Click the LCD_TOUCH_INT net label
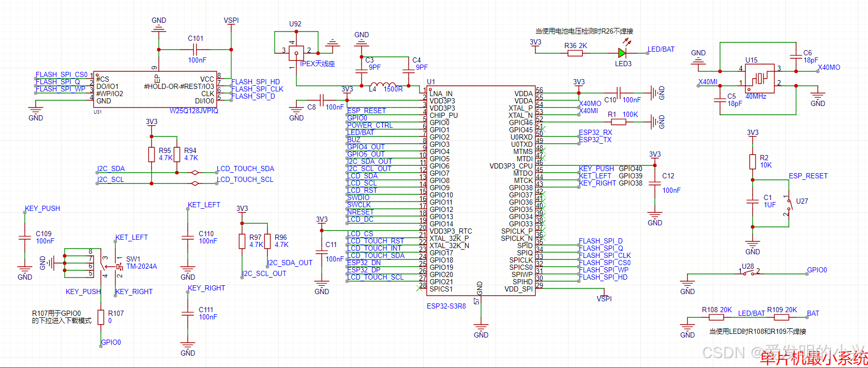868x368 pixels. pyautogui.click(x=374, y=248)
